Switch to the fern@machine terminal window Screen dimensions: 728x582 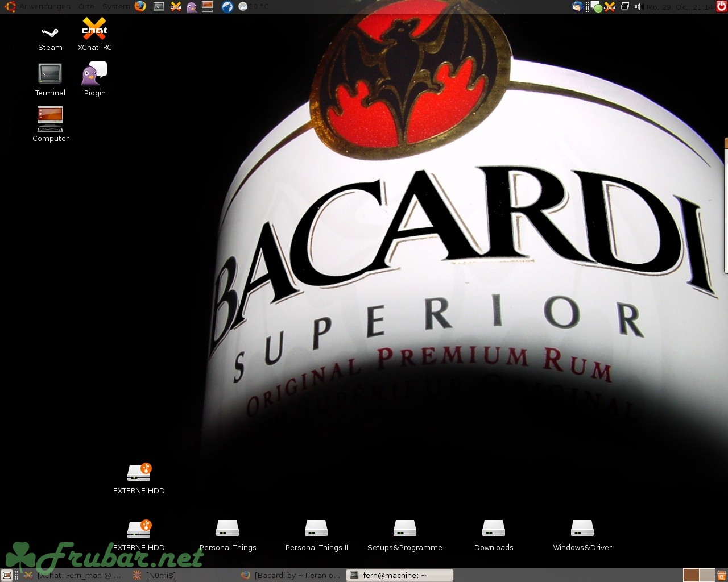(400, 575)
